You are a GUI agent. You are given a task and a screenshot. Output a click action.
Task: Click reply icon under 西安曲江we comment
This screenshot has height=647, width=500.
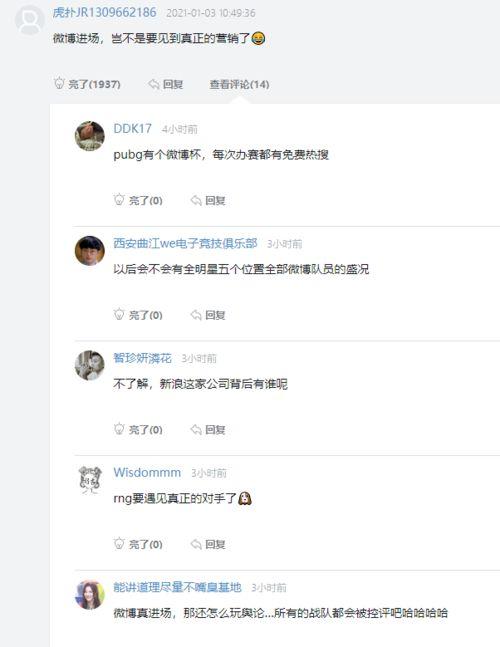196,315
